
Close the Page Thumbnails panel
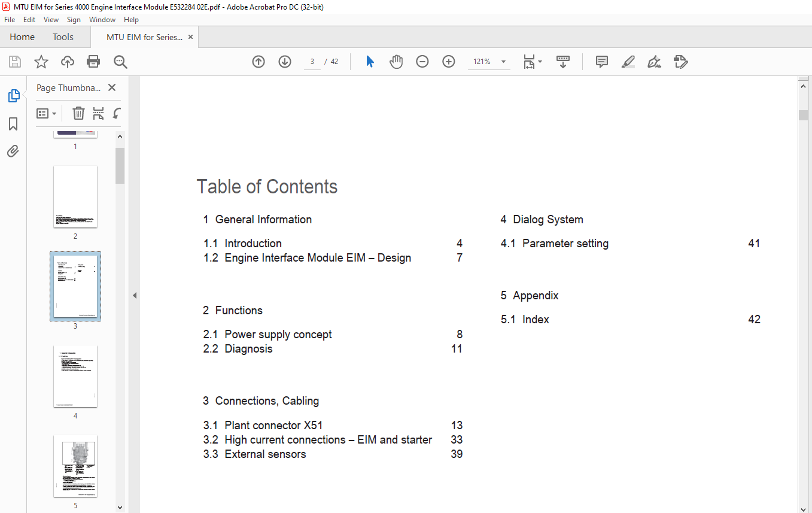[x=111, y=87]
